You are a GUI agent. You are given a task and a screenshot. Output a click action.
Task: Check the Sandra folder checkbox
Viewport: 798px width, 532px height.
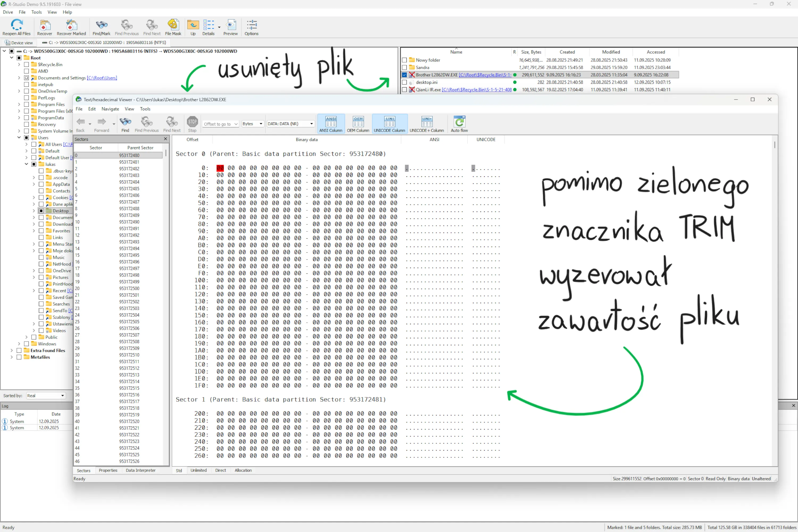click(404, 68)
